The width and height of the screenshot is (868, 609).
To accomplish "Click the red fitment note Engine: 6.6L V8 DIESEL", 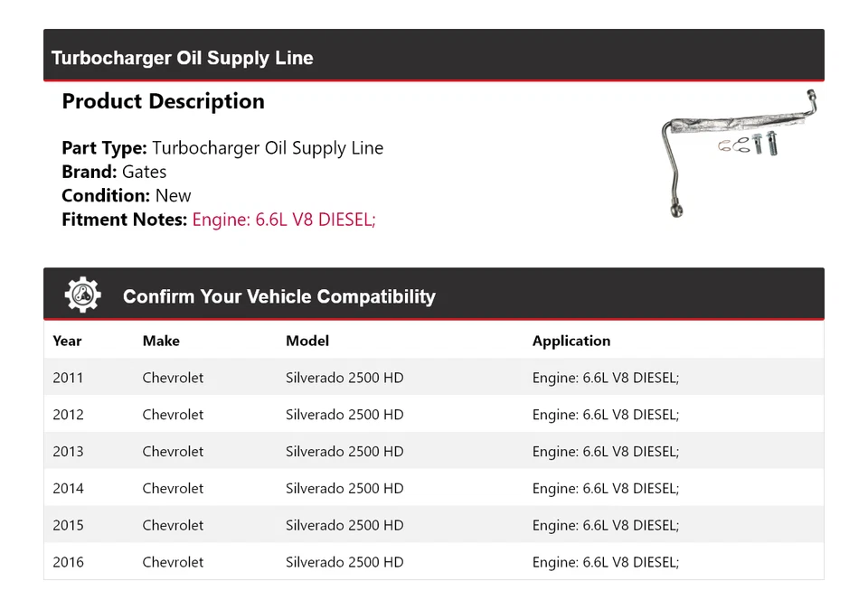I will 283,219.
